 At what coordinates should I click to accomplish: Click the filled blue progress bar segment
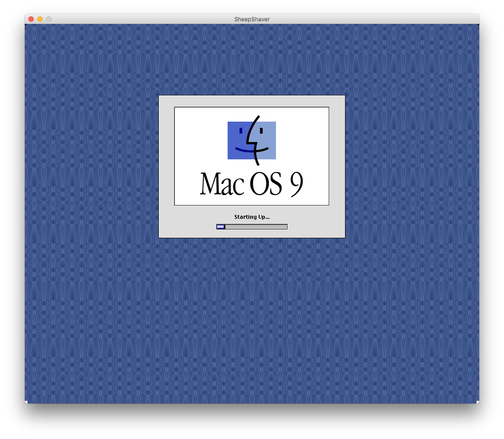click(220, 227)
